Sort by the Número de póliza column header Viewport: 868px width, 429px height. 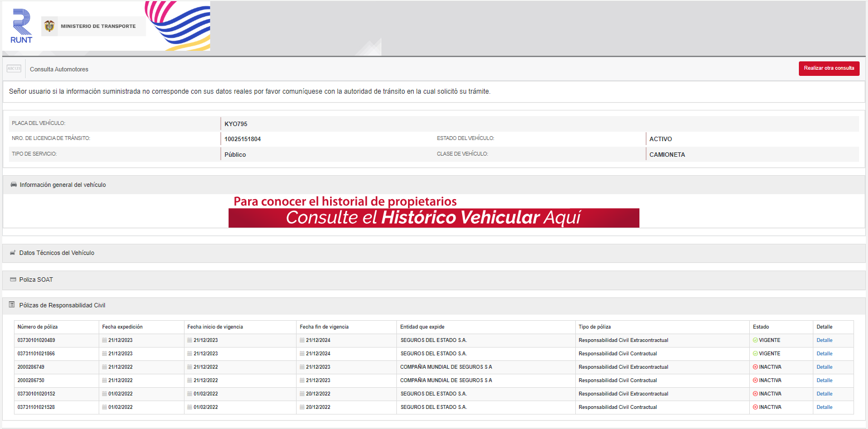(37, 327)
